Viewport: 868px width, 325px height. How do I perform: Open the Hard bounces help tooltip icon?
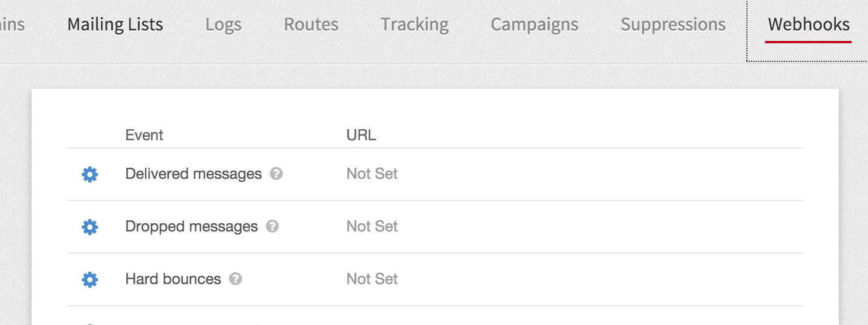point(236,279)
